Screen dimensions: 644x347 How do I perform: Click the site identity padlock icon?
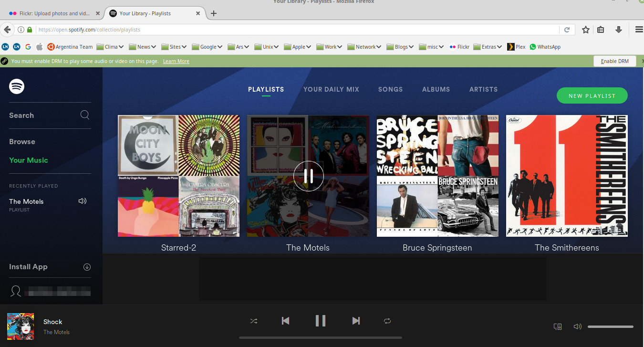pos(30,30)
